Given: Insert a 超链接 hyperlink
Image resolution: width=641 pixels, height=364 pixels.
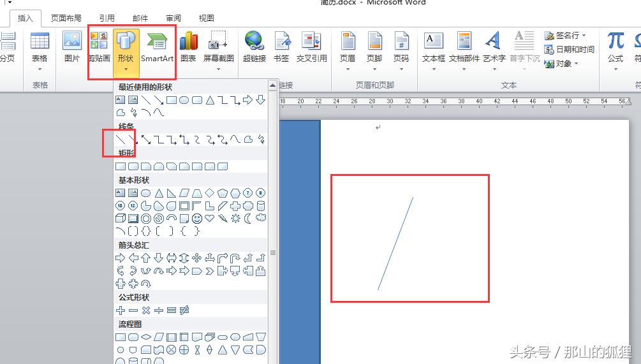Looking at the screenshot, I should [x=254, y=47].
